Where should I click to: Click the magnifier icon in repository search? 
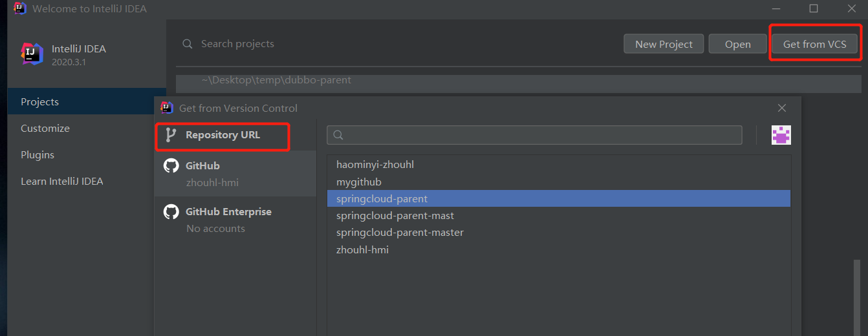(x=338, y=135)
